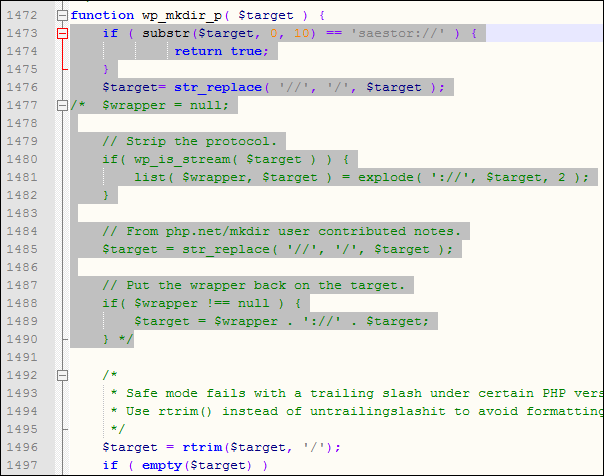This screenshot has height=476, width=604.
Task: Click line number 1485
Action: click(x=22, y=250)
